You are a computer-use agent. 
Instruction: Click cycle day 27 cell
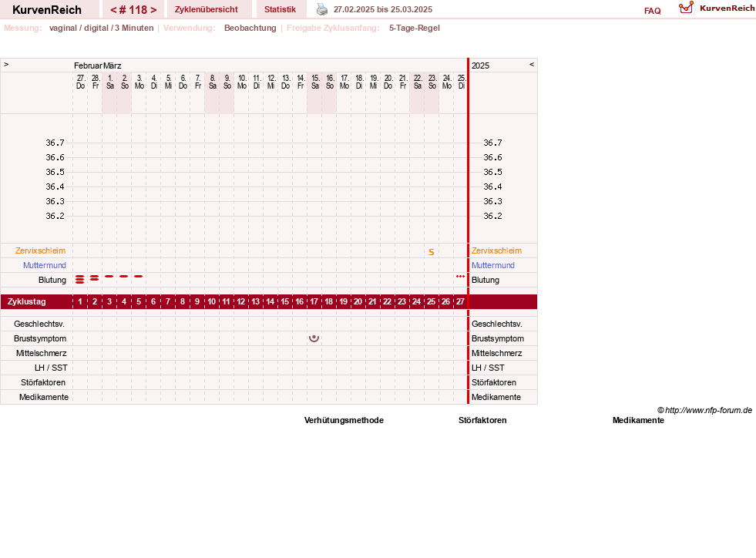pos(460,302)
